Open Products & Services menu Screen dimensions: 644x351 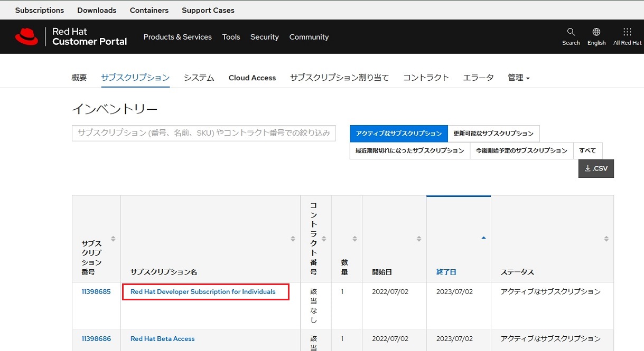coord(178,37)
